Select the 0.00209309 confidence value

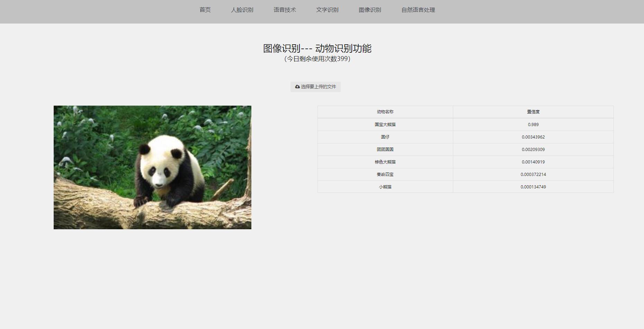pyautogui.click(x=533, y=149)
